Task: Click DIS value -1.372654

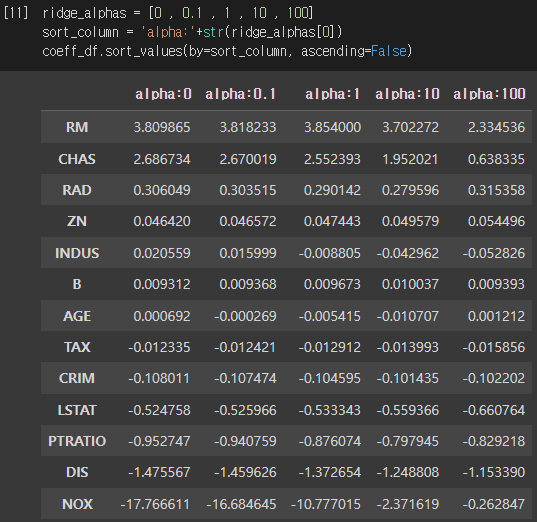Action: (x=329, y=473)
